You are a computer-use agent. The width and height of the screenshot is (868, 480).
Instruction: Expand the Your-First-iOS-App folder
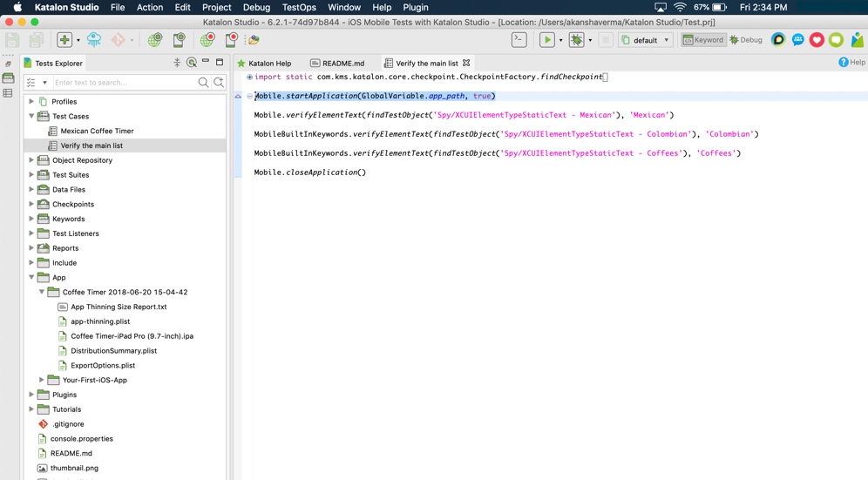click(42, 380)
